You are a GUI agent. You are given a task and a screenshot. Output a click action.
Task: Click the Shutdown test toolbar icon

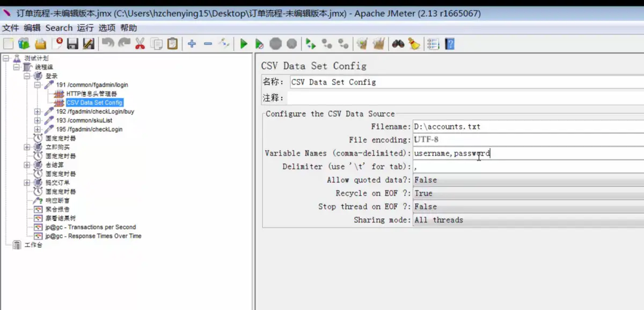pos(291,44)
